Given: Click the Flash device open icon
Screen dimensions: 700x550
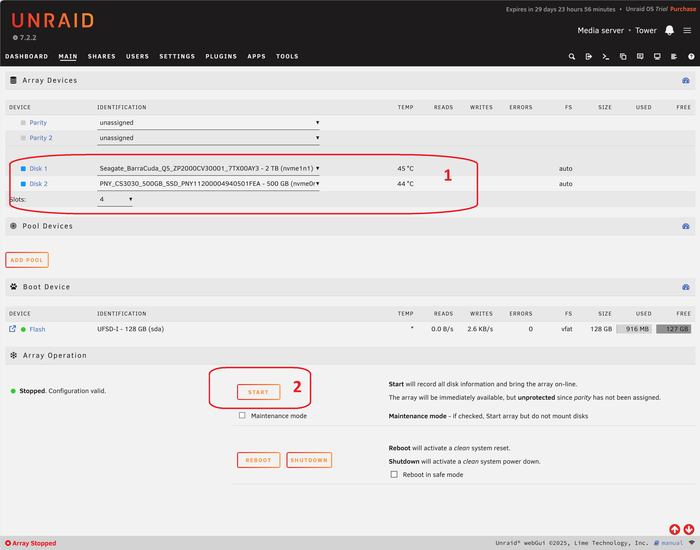Looking at the screenshot, I should pos(12,329).
